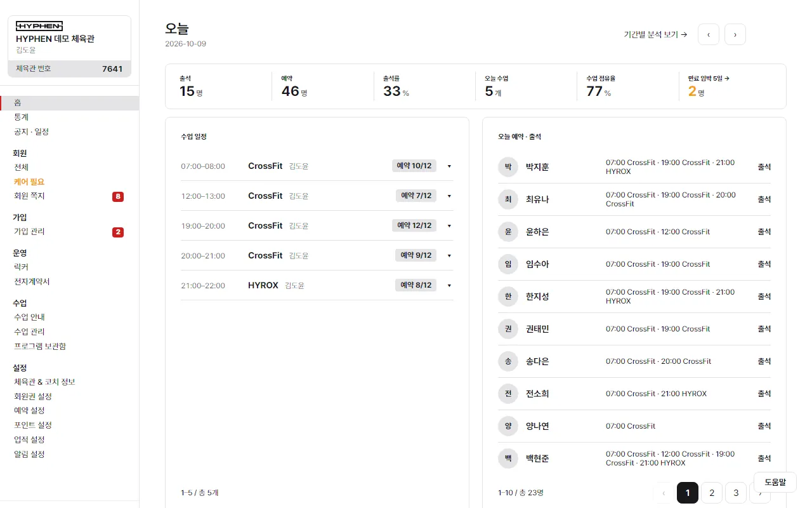The image size is (812, 508).
Task: Click 전소희's avatar circle
Action: 508,394
